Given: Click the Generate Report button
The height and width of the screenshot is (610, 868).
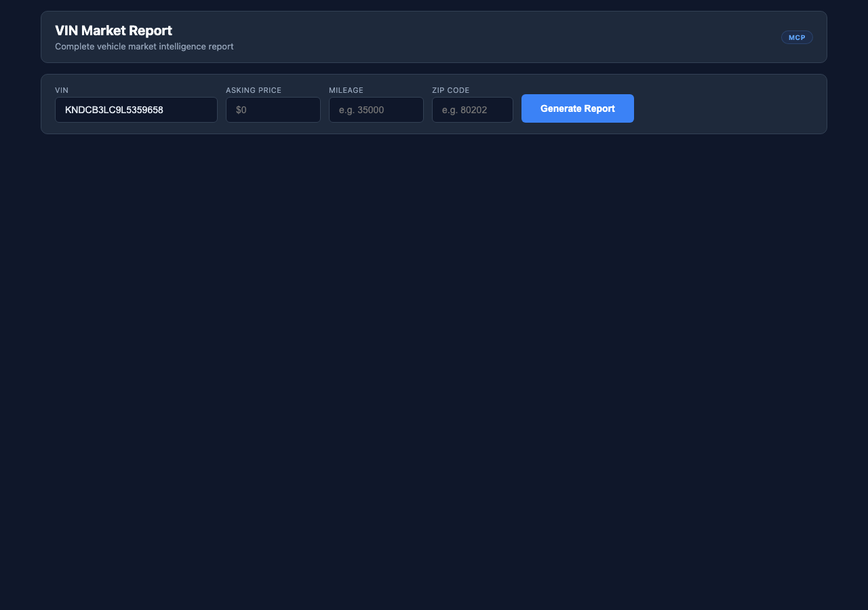Looking at the screenshot, I should tap(577, 108).
